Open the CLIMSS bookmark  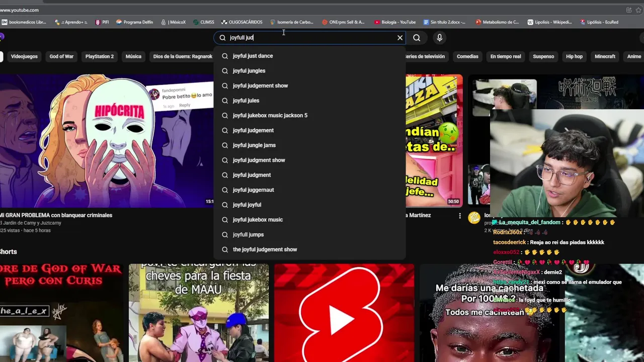coord(204,22)
